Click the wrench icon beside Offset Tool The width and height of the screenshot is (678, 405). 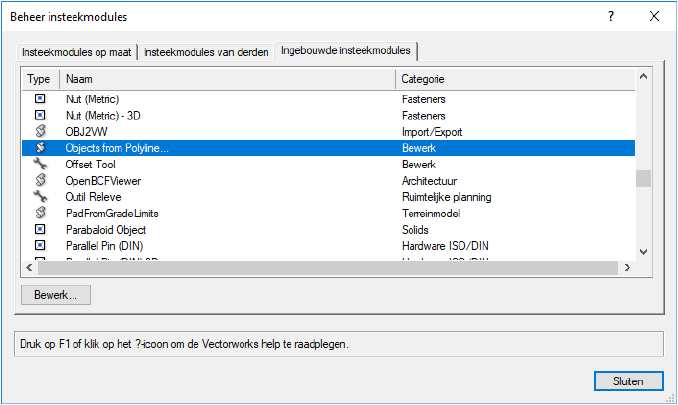(40, 164)
